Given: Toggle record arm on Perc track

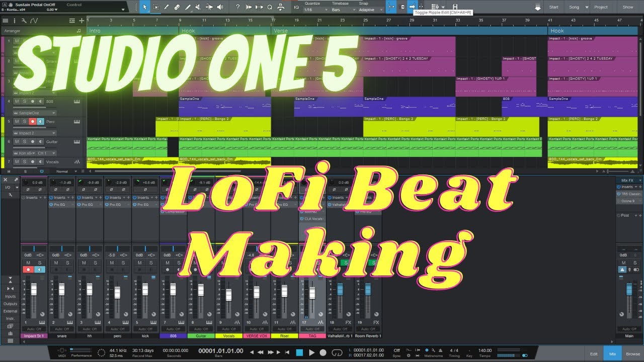Looking at the screenshot, I should tap(33, 122).
